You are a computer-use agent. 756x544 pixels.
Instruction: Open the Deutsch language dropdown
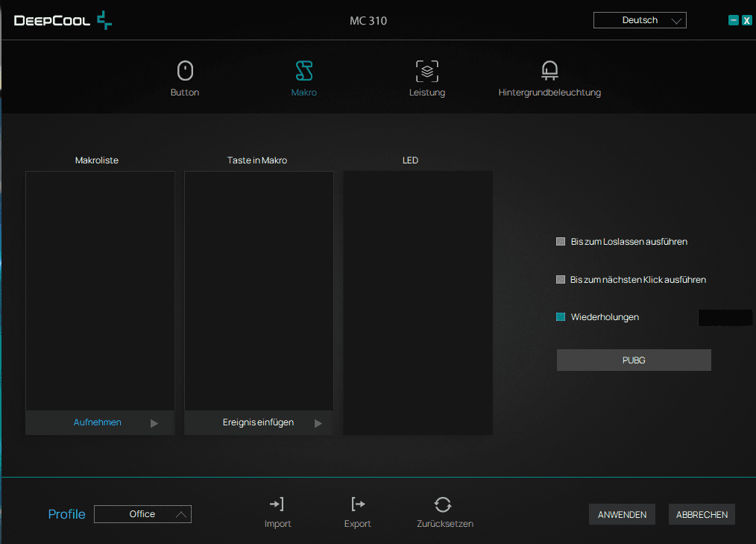640,20
